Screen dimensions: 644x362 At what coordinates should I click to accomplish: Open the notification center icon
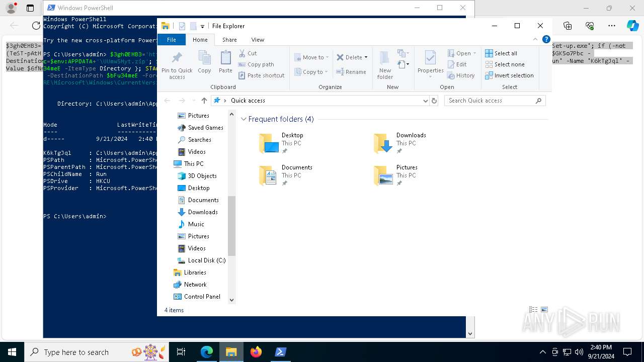coord(627,352)
